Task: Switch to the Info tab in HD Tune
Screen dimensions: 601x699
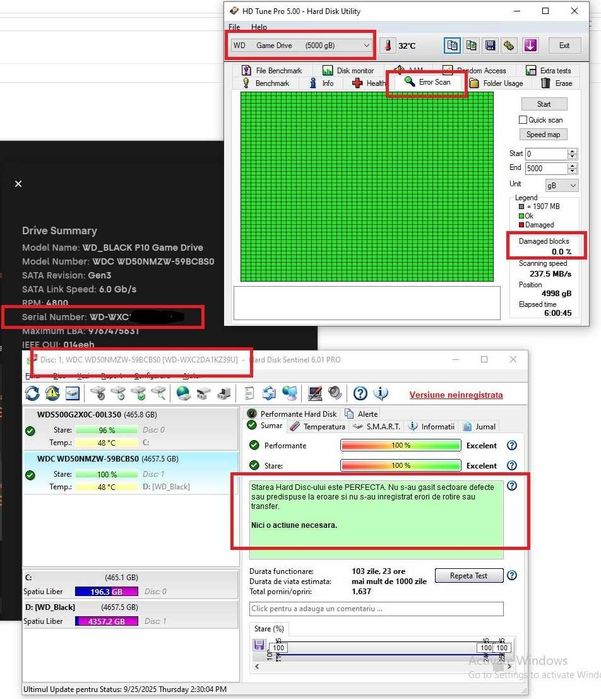Action: tap(321, 83)
